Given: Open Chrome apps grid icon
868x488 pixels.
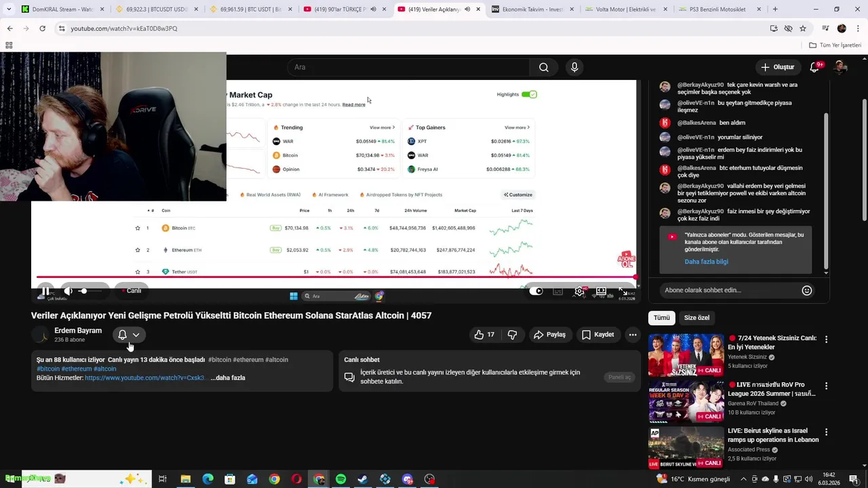Looking at the screenshot, I should point(9,45).
